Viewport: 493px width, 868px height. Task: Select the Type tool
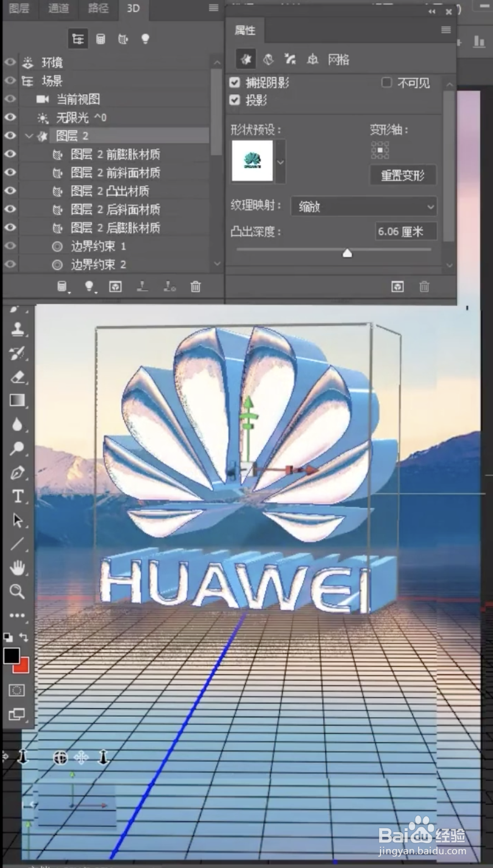click(18, 497)
